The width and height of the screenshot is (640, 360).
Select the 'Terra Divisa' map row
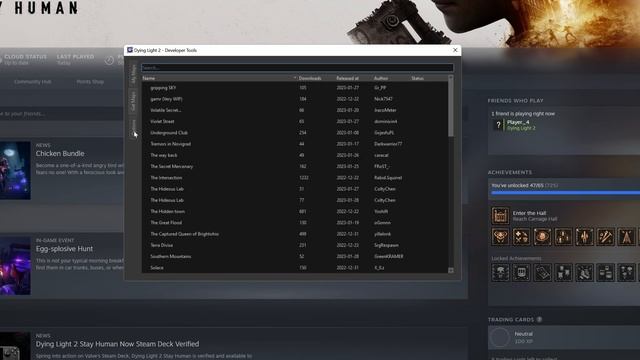pyautogui.click(x=295, y=245)
